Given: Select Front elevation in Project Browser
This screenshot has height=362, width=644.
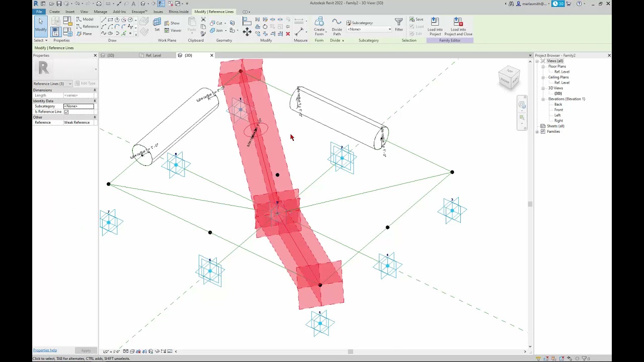Looking at the screenshot, I should 558,110.
